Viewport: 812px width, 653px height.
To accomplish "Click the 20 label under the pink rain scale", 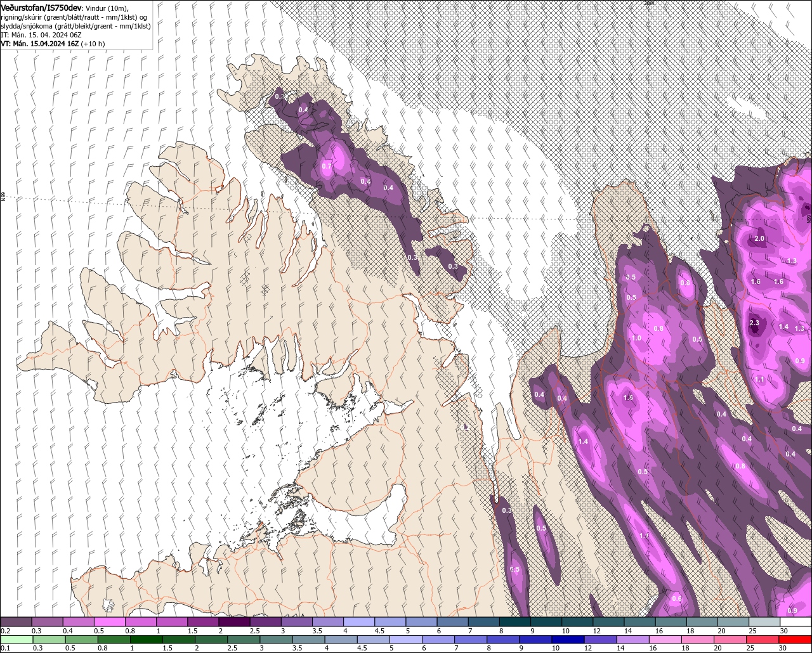I will [x=718, y=648].
